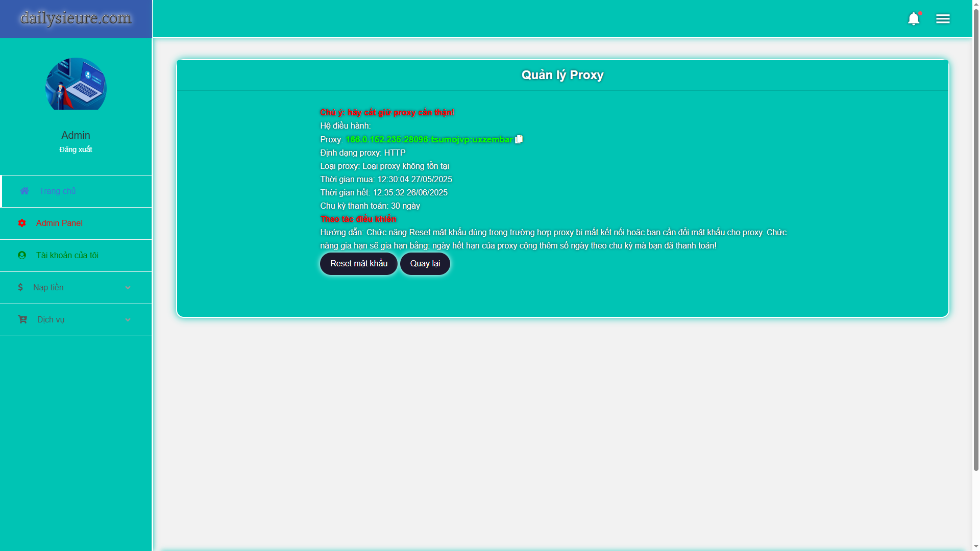Click the gear icon beside Admin Panel
980x551 pixels.
[22, 223]
